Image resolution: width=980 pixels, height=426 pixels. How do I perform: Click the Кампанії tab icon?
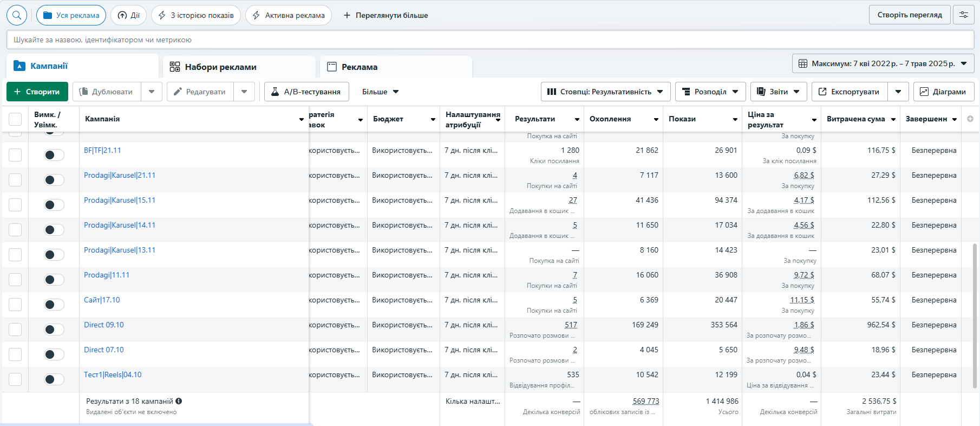click(19, 66)
